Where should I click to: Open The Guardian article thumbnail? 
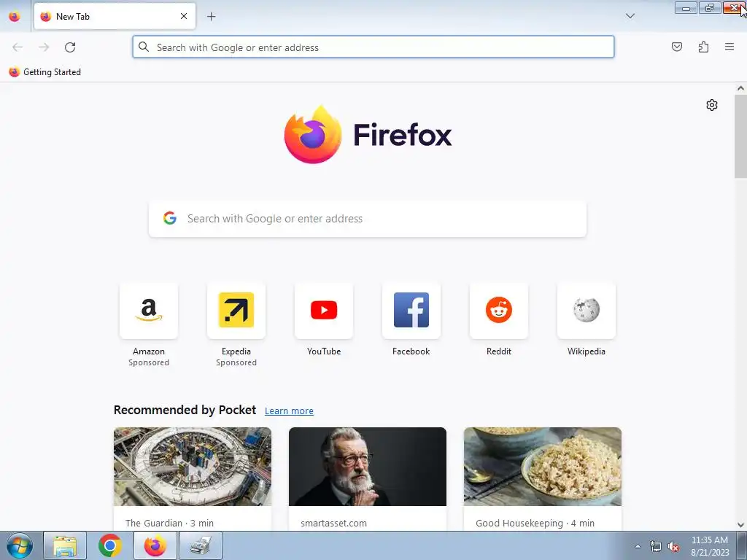(x=193, y=467)
